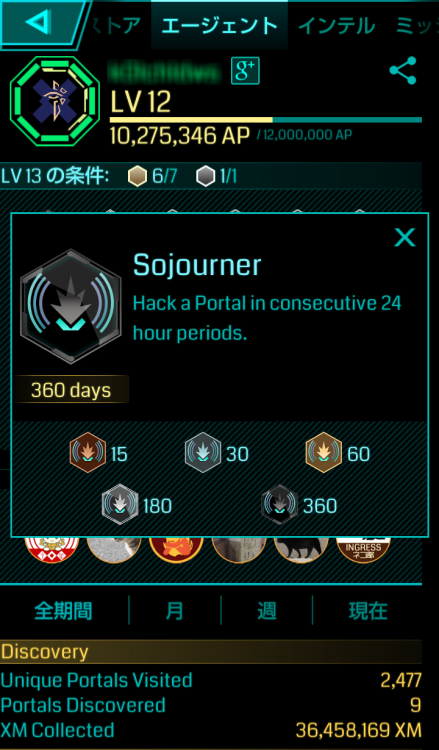Tap the Discovery stats section header
This screenshot has height=750, width=439.
[x=211, y=652]
